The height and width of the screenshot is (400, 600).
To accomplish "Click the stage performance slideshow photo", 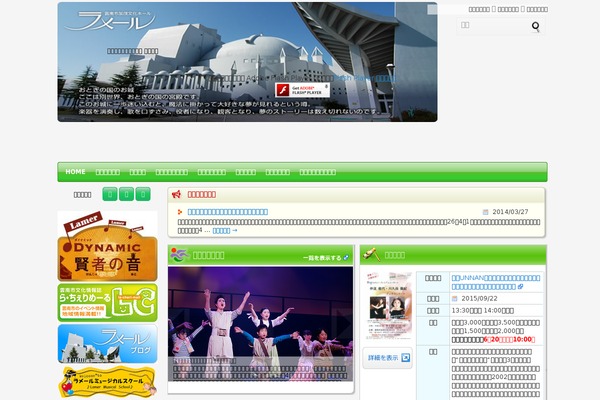I will (x=261, y=324).
